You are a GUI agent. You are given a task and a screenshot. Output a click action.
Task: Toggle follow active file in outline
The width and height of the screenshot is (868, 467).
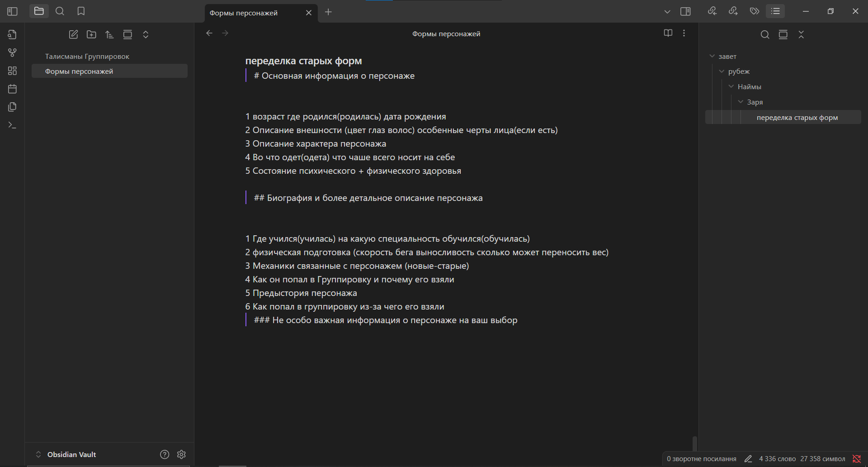coord(783,34)
